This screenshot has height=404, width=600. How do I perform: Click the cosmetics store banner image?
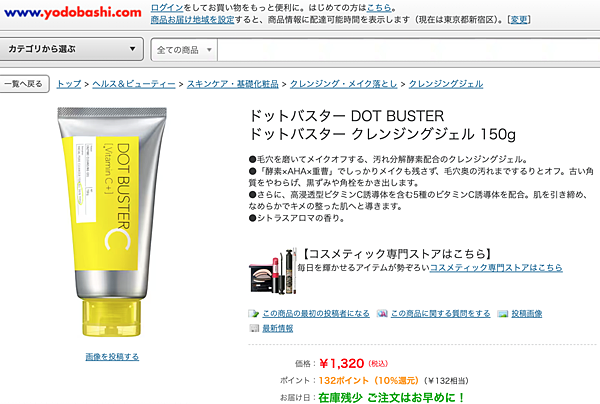point(273,271)
